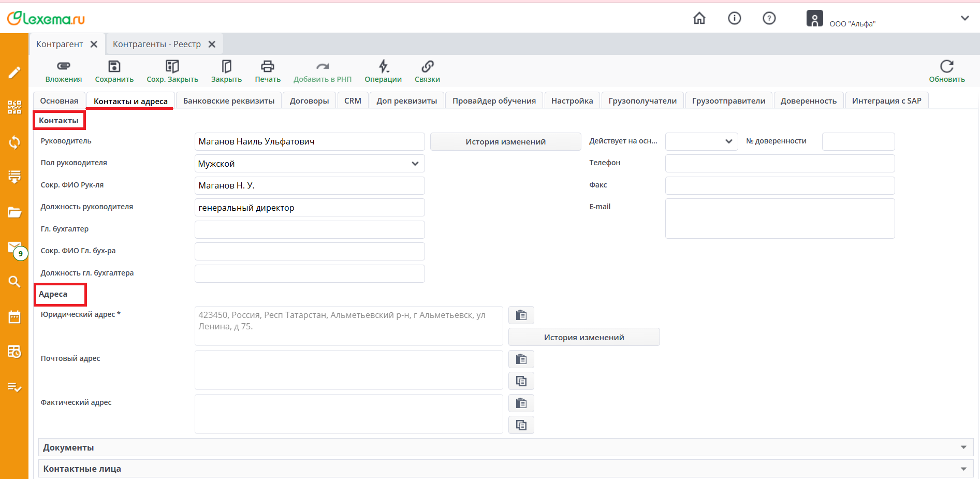
Task: Click the paste icon beside Юридический адрес
Action: pos(521,315)
